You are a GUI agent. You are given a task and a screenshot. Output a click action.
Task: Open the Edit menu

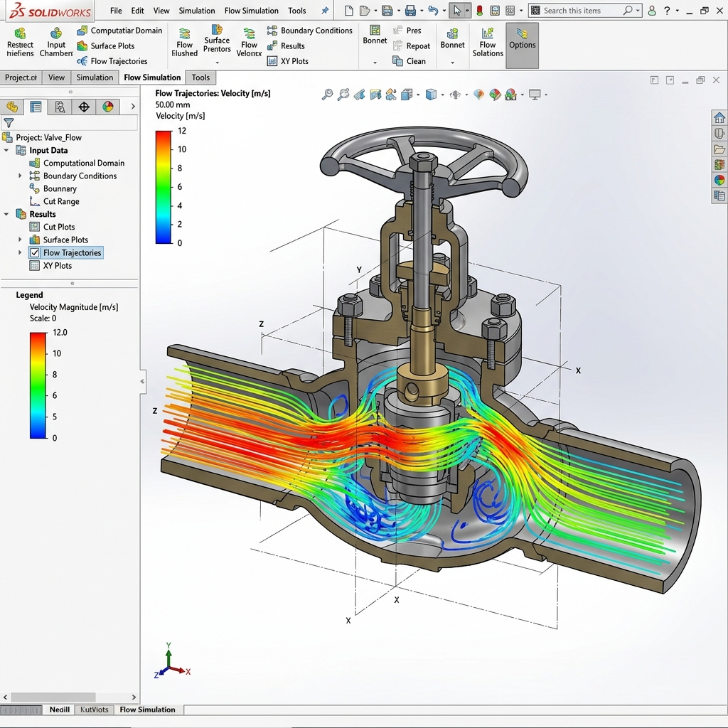point(137,10)
